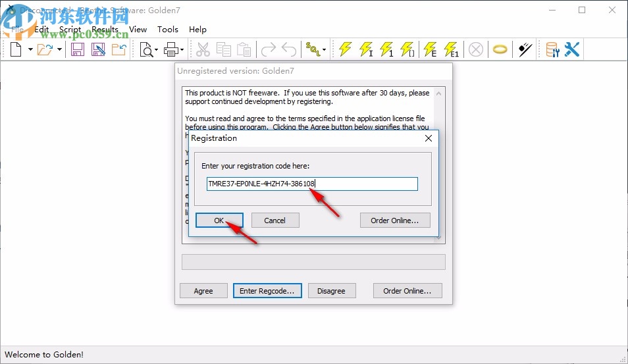628x364 pixels.
Task: Click the Print Preview icon
Action: (x=147, y=49)
